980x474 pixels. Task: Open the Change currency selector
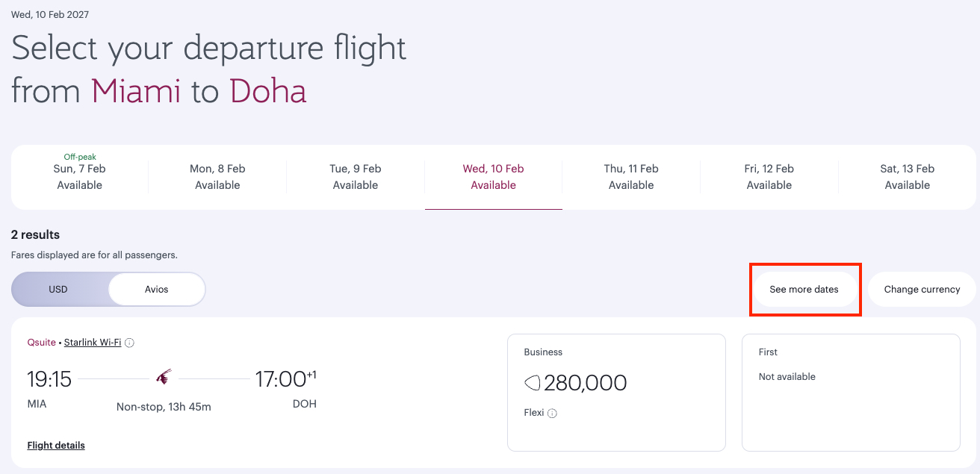coord(921,289)
